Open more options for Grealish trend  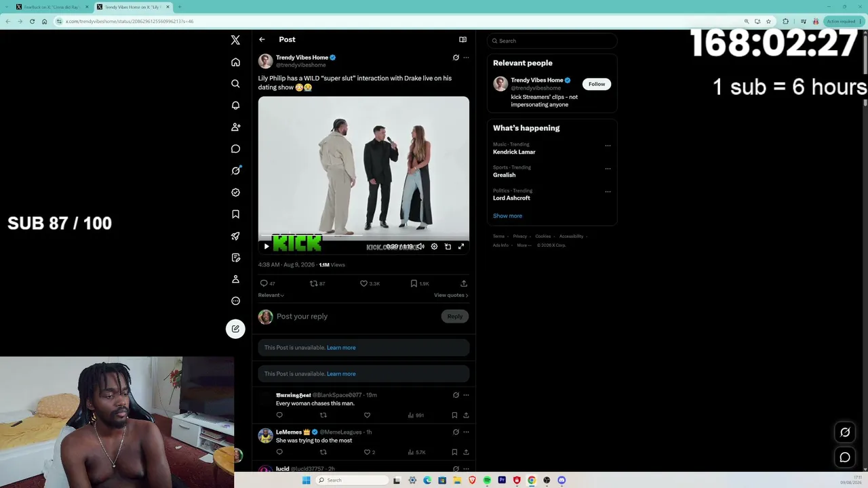[608, 169]
